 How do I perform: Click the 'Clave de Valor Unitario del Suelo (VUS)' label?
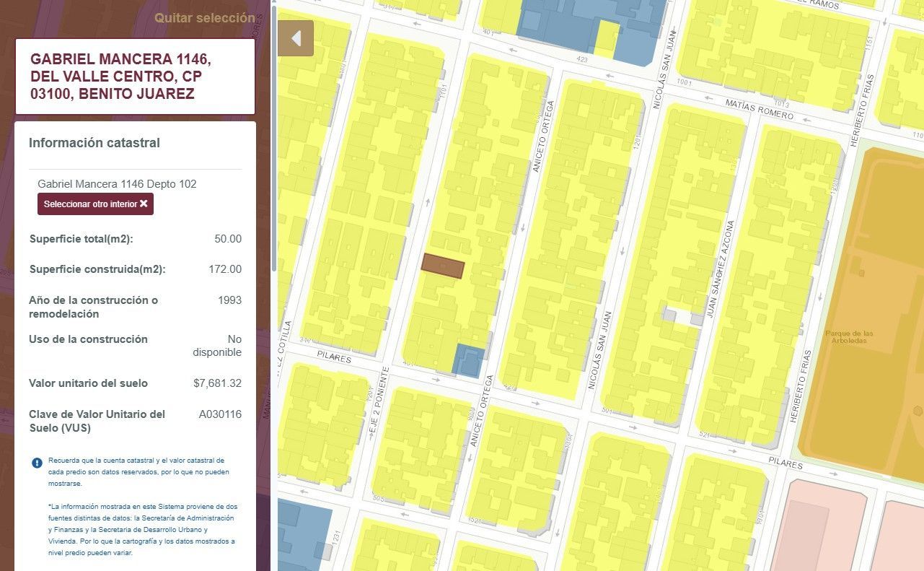pyautogui.click(x=97, y=421)
